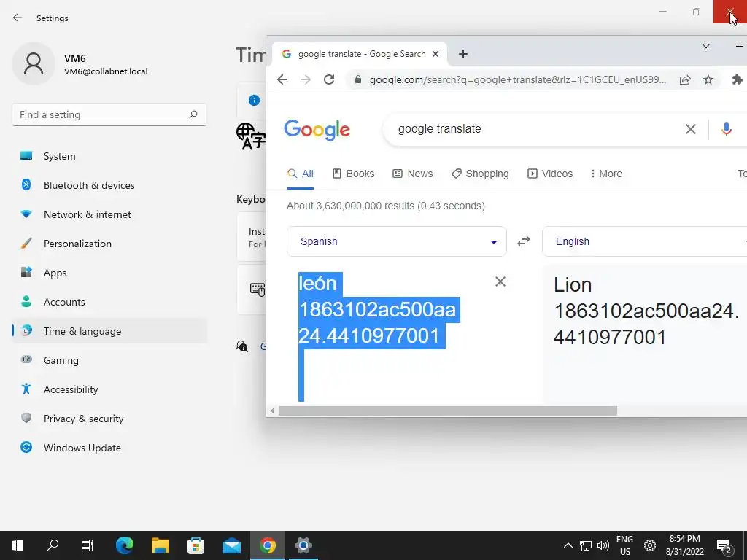Open the Windows Start menu
The image size is (747, 560).
18,545
